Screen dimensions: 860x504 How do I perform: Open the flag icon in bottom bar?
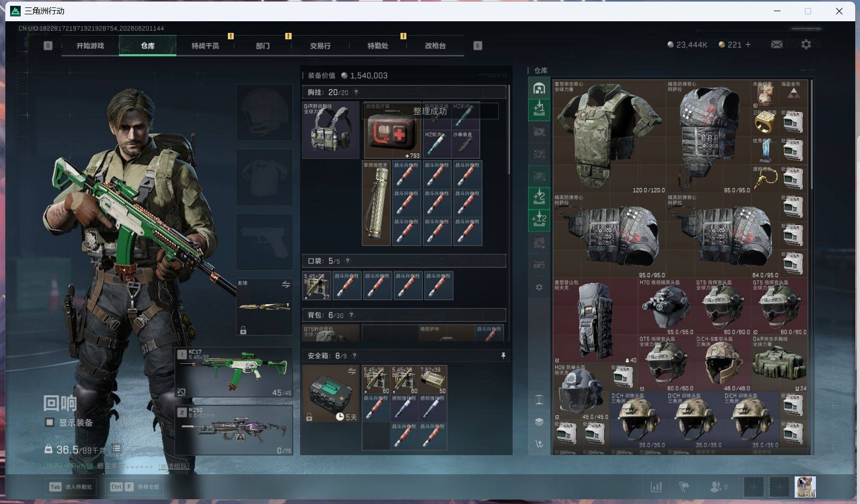coord(684,486)
